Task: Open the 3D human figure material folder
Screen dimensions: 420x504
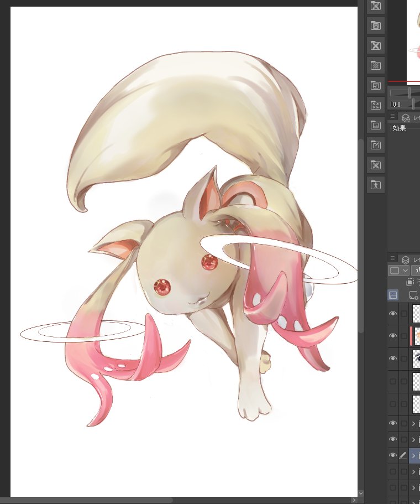Action: click(x=376, y=185)
